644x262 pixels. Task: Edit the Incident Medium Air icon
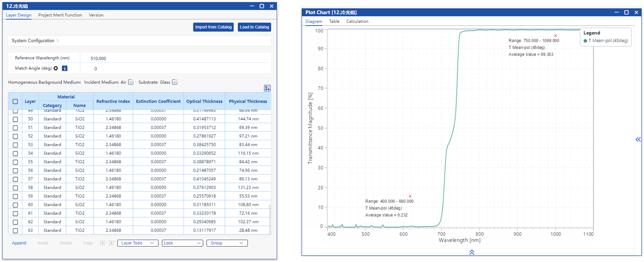click(x=131, y=83)
